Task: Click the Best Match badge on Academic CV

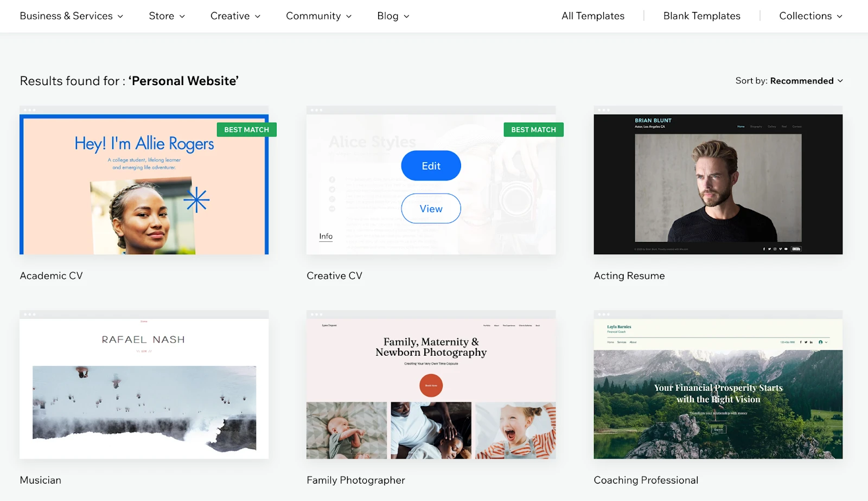Action: [x=246, y=130]
